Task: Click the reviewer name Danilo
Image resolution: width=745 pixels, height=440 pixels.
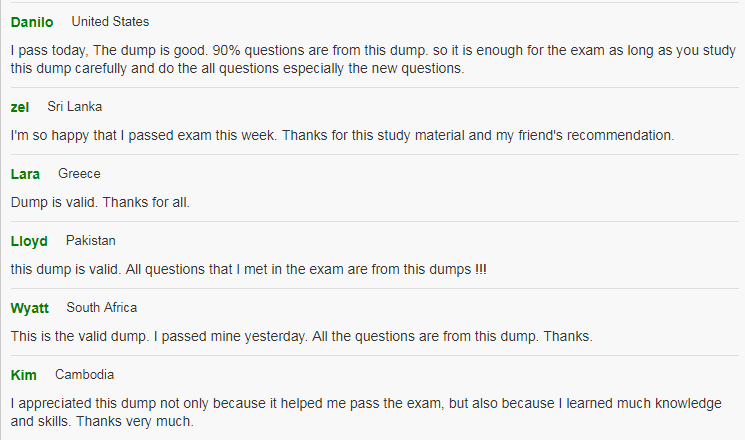Action: [x=32, y=22]
